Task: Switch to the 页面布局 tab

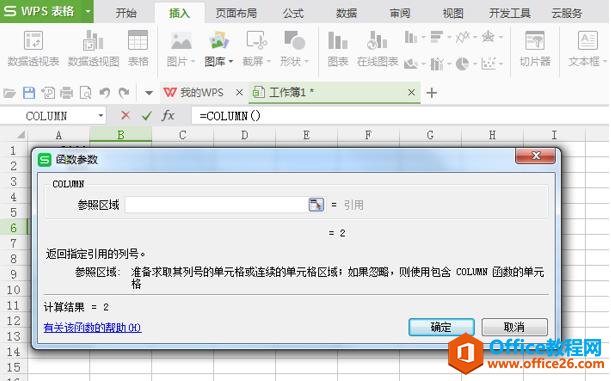Action: tap(236, 13)
